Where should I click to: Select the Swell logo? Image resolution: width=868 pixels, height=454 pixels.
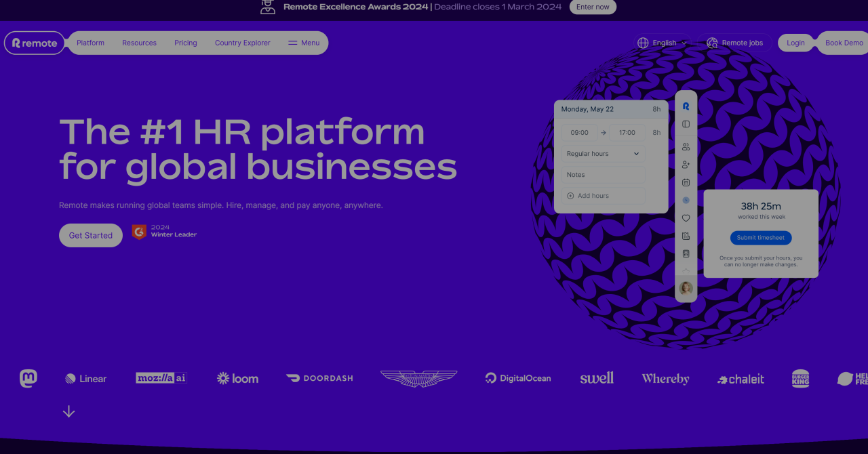pyautogui.click(x=597, y=378)
